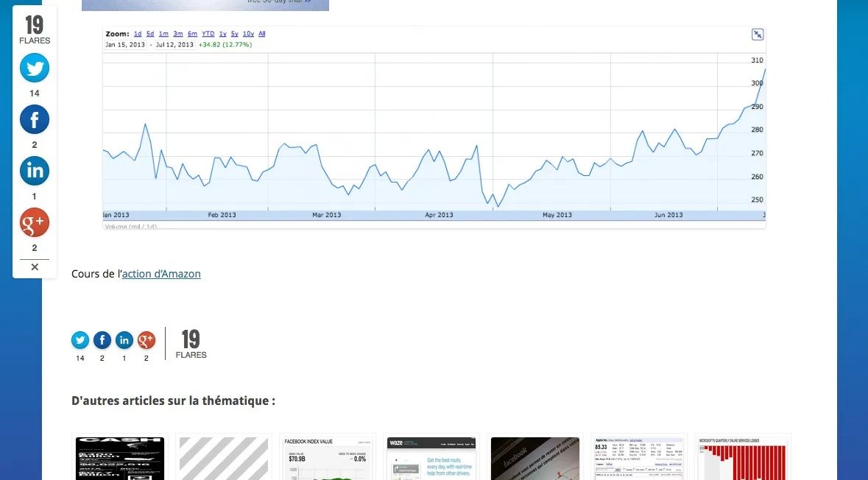Share on LinkedIn from the floating sidebar

[x=35, y=171]
